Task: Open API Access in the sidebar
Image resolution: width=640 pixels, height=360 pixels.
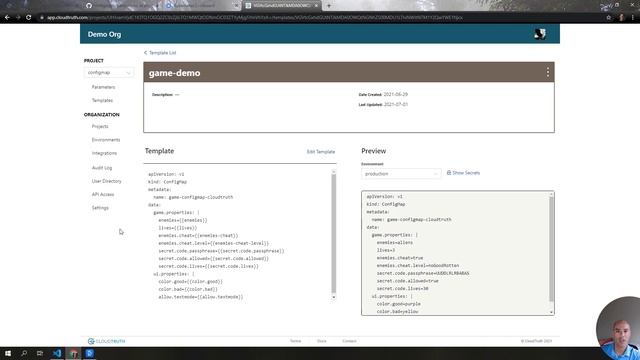Action: click(103, 194)
